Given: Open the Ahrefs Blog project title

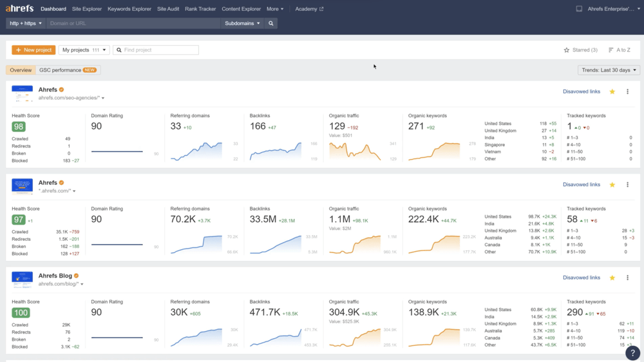Looking at the screenshot, I should [55, 276].
